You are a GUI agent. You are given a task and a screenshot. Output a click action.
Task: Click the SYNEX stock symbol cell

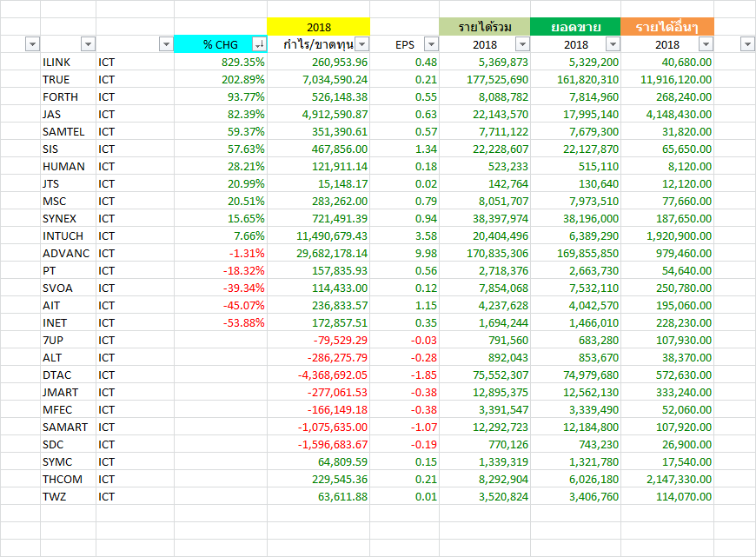[x=68, y=218]
